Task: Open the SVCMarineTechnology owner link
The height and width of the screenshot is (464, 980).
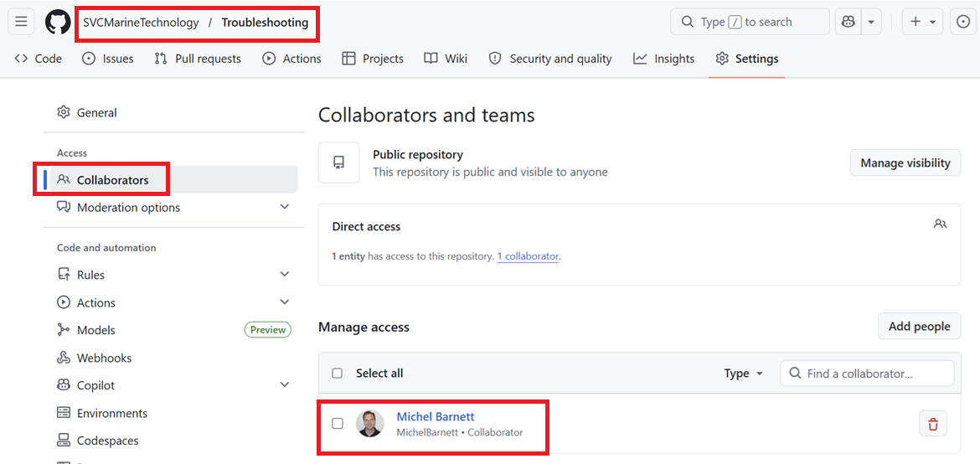Action: click(142, 23)
